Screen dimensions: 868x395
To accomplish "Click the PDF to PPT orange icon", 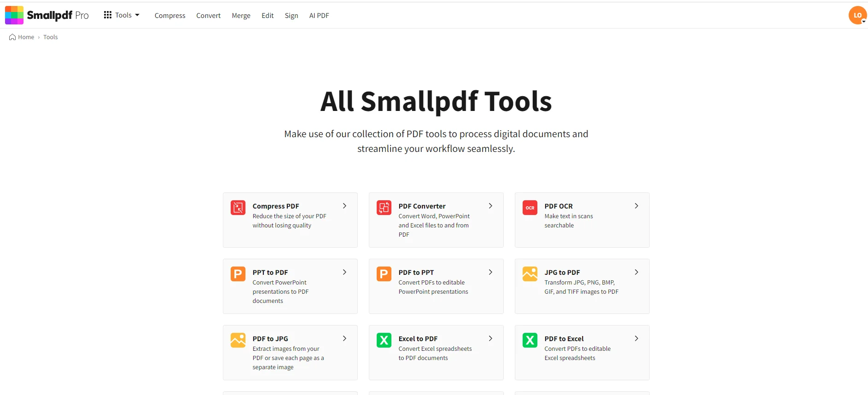I will point(384,274).
